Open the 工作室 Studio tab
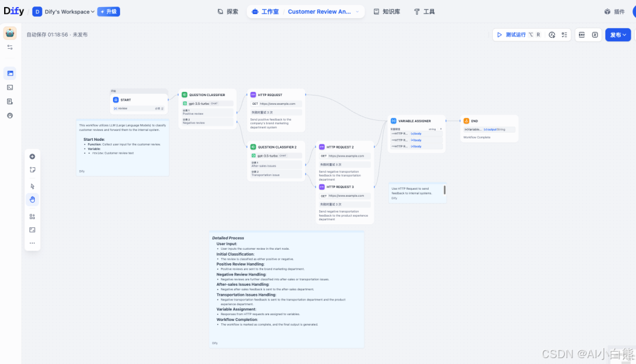Screen dimensions: 636x364 pos(265,12)
